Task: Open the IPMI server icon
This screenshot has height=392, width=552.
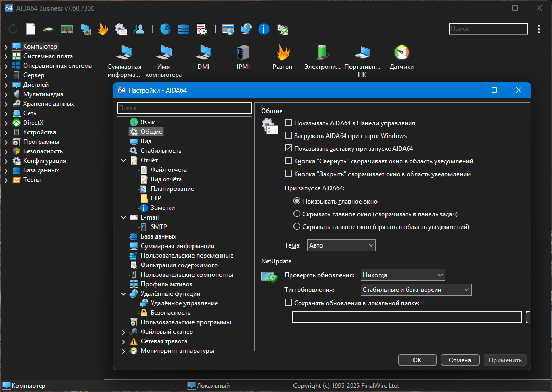Action: tap(243, 58)
